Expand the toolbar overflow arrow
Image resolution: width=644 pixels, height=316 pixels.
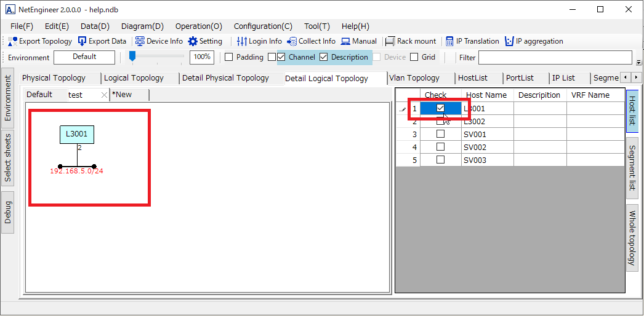pyautogui.click(x=638, y=62)
